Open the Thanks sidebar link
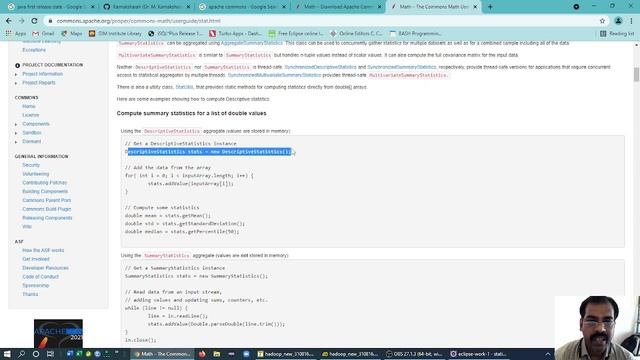Viewport: 640px width, 360px height. [x=30, y=294]
